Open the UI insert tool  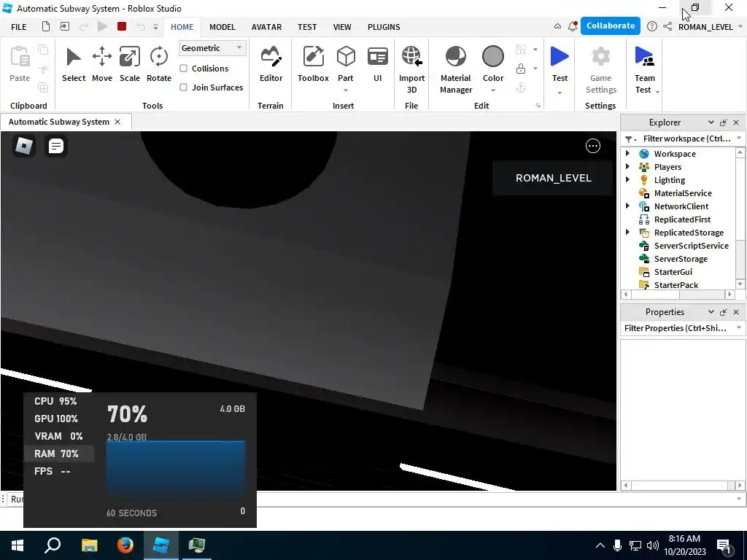[377, 65]
